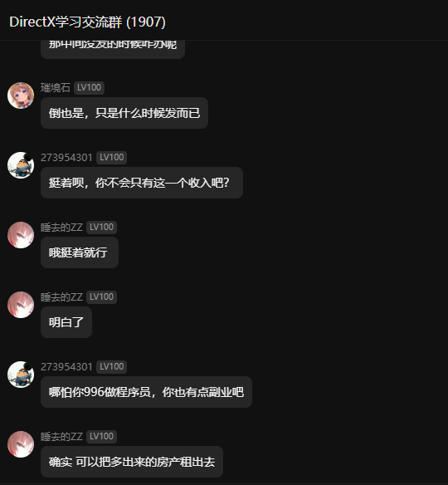The image size is (448, 485).
Task: Select message 确实 可以把多出来的房产租出去
Action: pos(132,462)
